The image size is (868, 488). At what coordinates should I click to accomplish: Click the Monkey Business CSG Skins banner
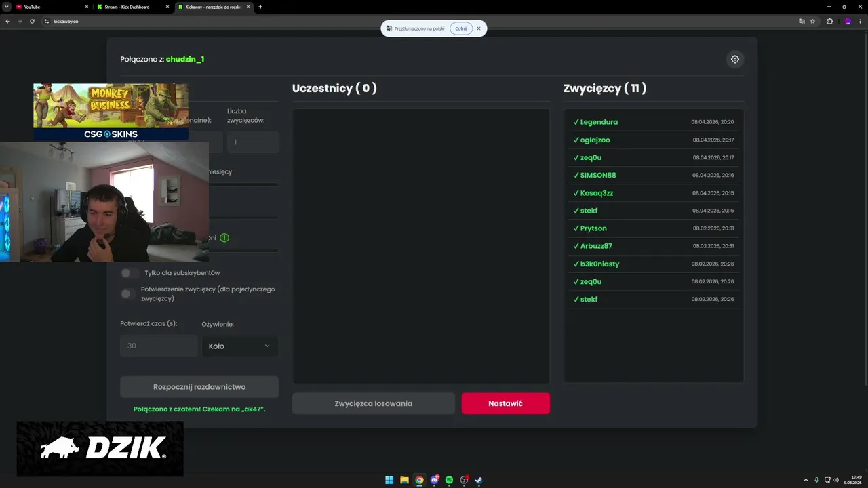(111, 112)
